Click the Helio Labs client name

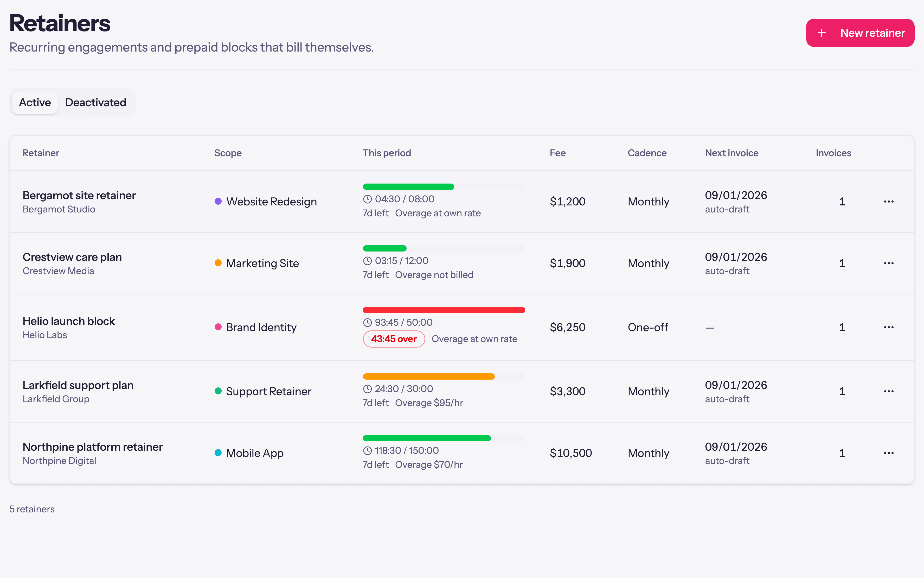[x=45, y=335]
